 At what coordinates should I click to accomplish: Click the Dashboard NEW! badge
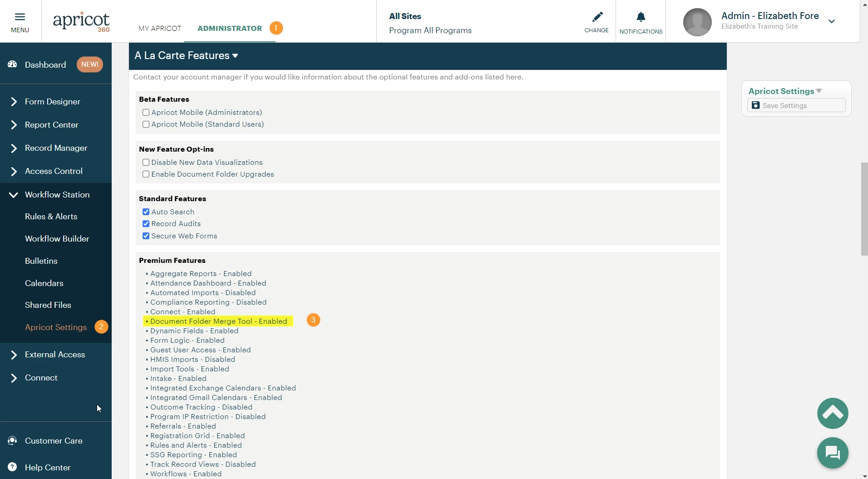(x=90, y=64)
